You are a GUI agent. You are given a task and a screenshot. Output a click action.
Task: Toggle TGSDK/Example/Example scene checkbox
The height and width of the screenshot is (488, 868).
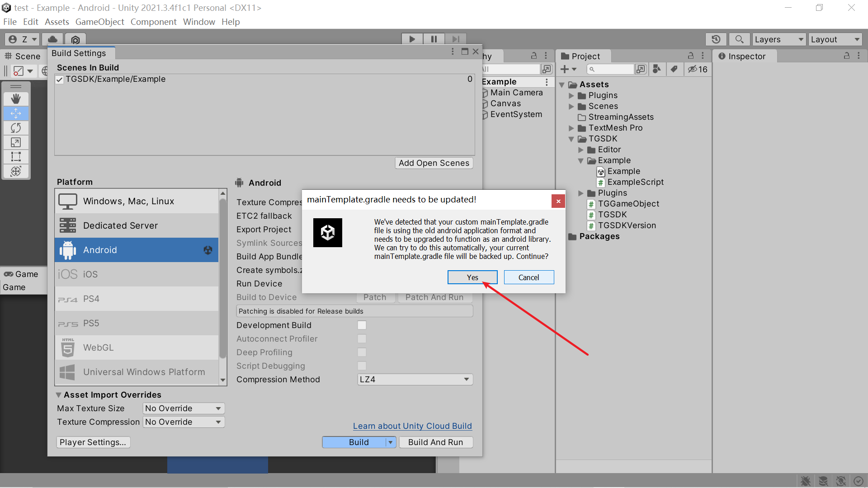(x=60, y=80)
